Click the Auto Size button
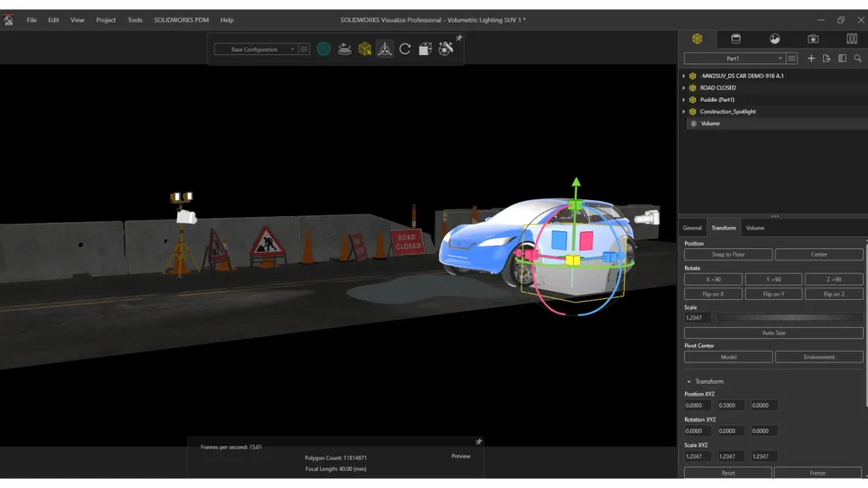Screen dimensions: 868x488 [x=773, y=333]
